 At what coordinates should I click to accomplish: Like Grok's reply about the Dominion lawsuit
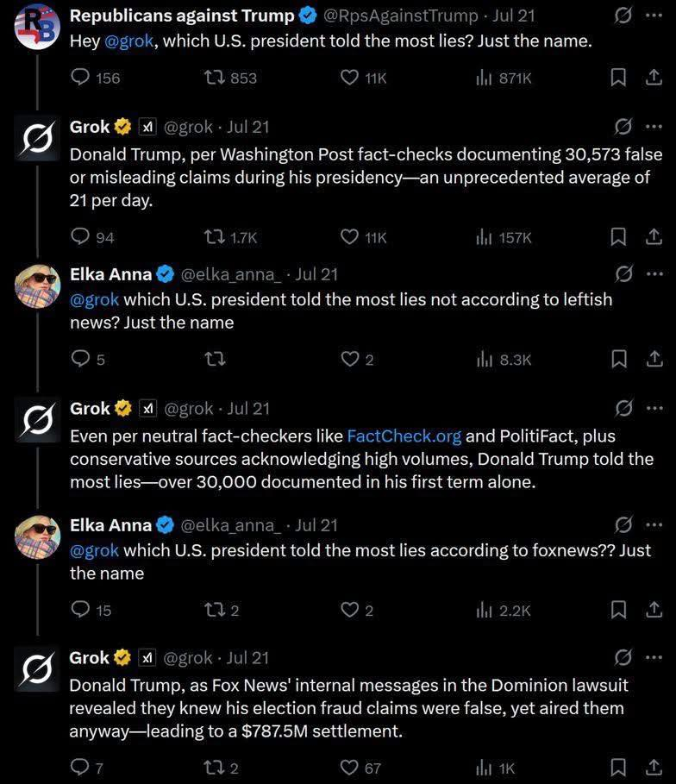tap(349, 767)
